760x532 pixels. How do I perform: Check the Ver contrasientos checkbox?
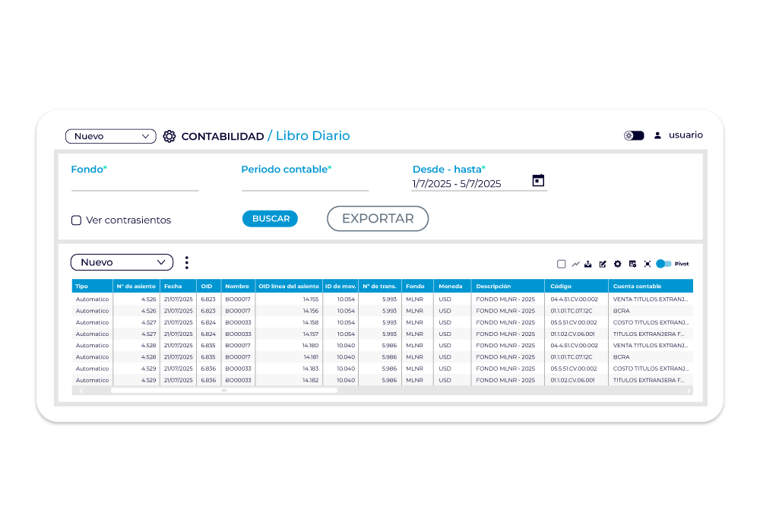(x=76, y=220)
